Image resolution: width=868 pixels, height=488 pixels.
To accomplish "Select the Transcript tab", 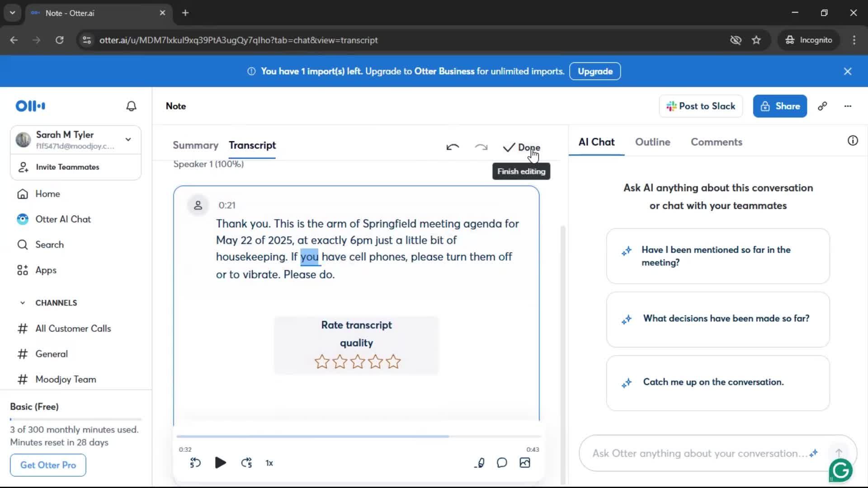I will (x=252, y=145).
